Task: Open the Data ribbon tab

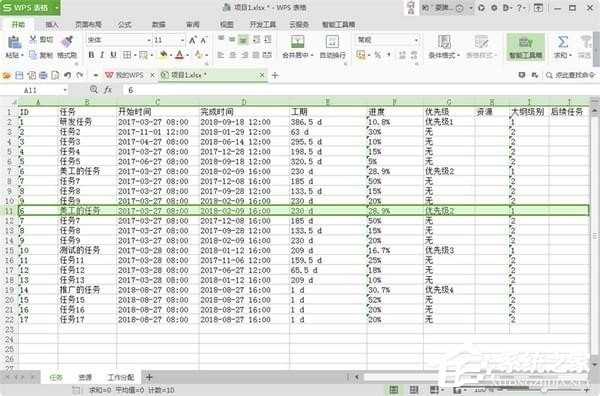Action: point(158,25)
